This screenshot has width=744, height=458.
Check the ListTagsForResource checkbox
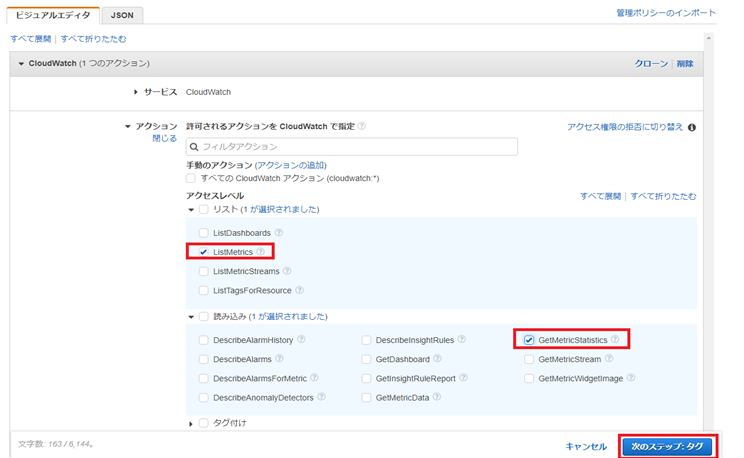click(204, 290)
